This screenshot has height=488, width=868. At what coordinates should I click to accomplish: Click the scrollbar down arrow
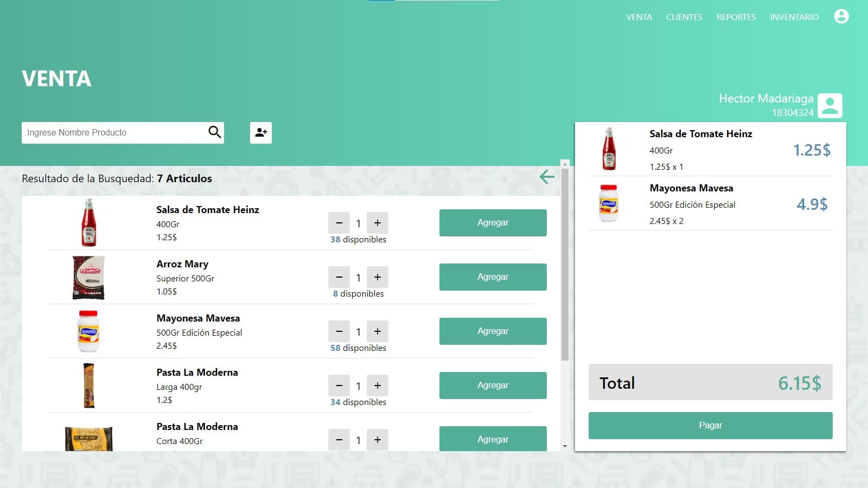point(565,446)
